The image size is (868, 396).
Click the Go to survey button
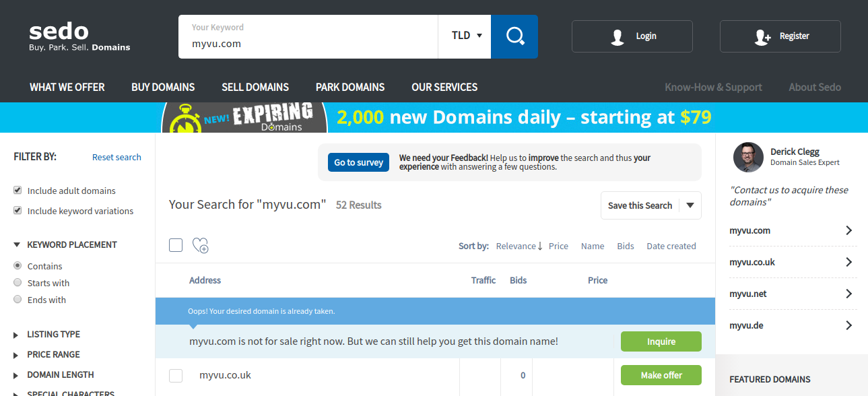(x=359, y=162)
